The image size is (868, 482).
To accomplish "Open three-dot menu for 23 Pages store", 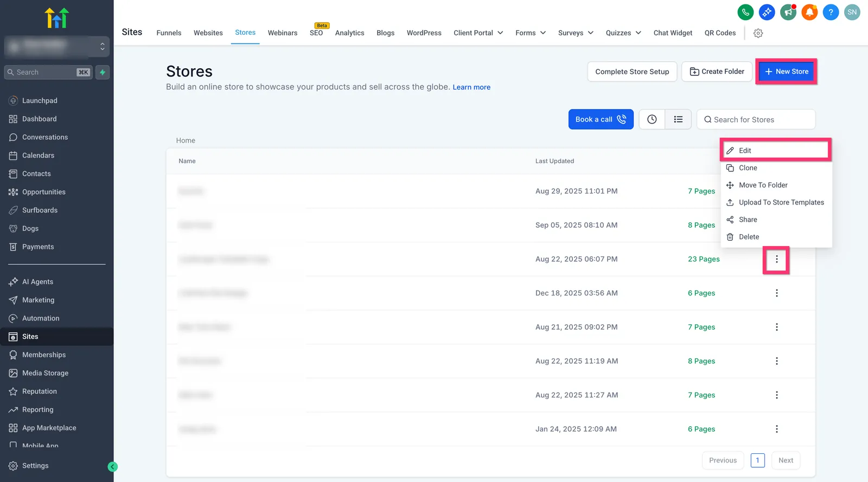I will (776, 259).
